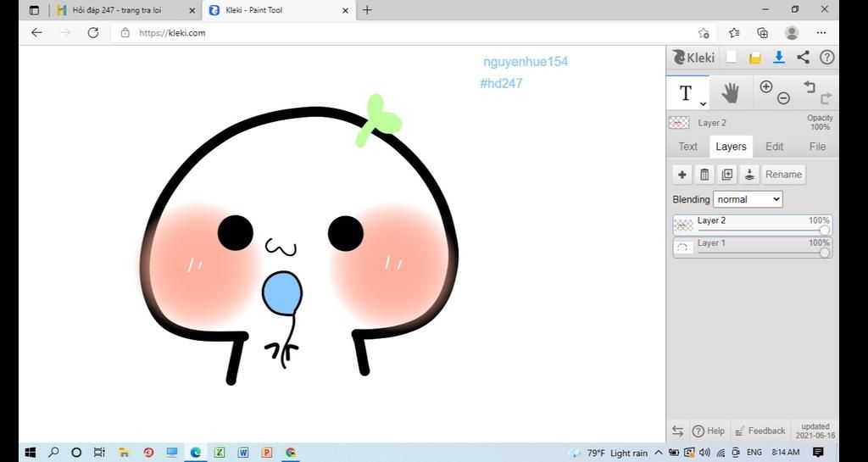Switch to the Text tab

(688, 147)
